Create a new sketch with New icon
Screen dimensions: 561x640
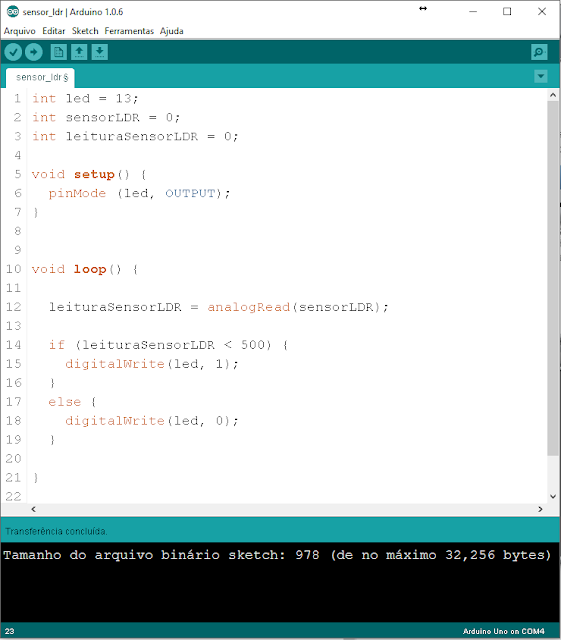(58, 52)
